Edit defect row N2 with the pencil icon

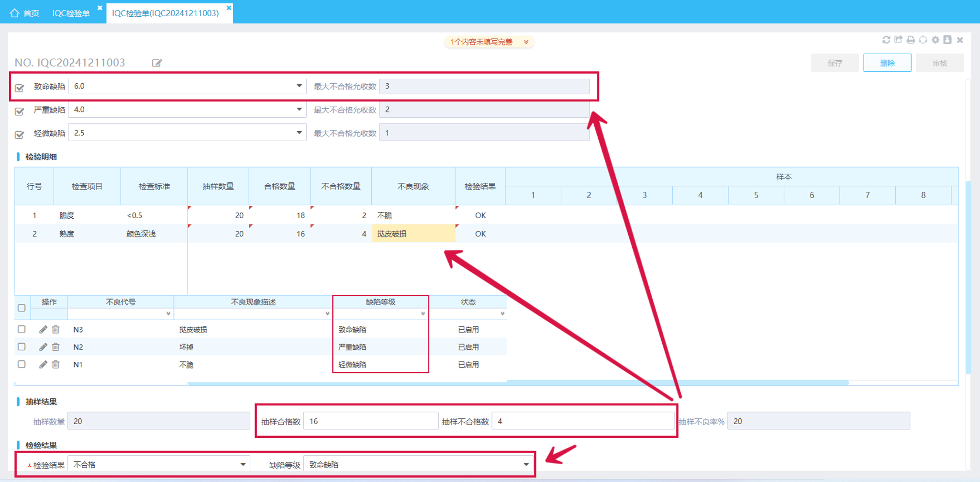click(x=43, y=347)
